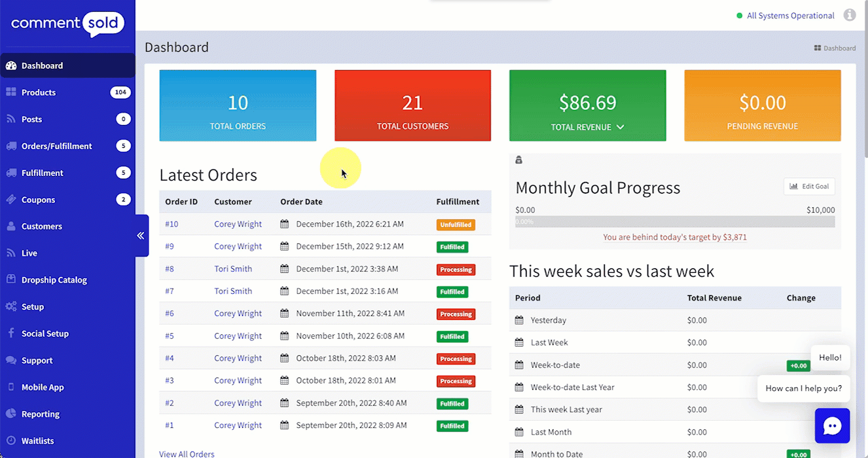
Task: Open order #10 link
Action: pos(172,224)
